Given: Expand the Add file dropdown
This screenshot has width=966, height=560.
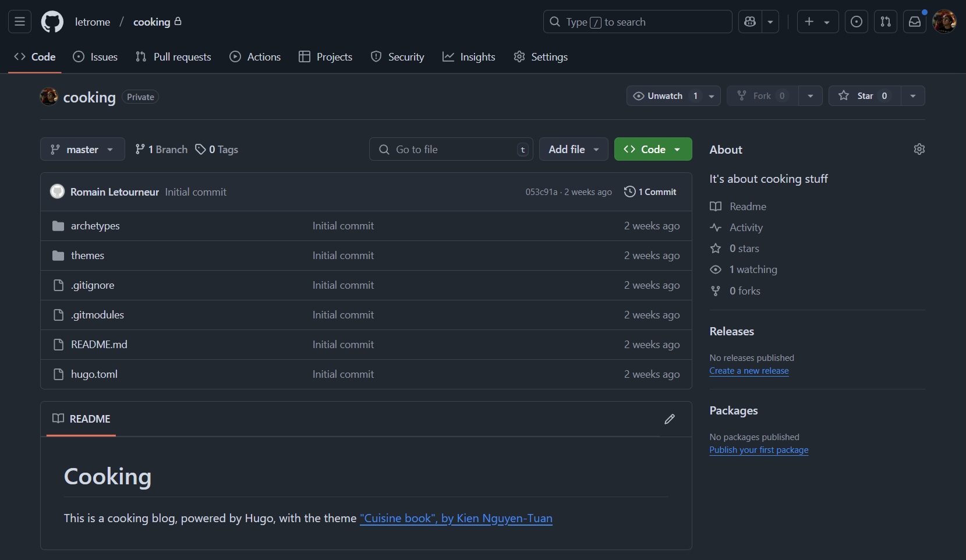Looking at the screenshot, I should click(x=574, y=149).
